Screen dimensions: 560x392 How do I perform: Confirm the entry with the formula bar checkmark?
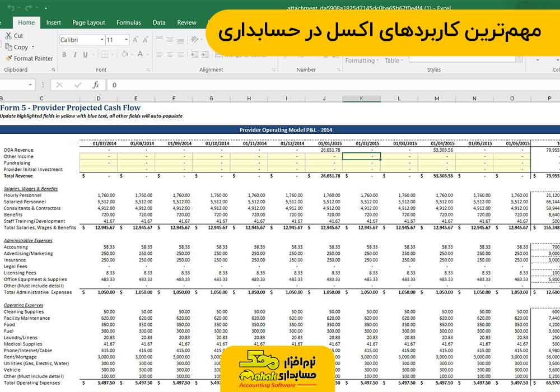coord(78,85)
